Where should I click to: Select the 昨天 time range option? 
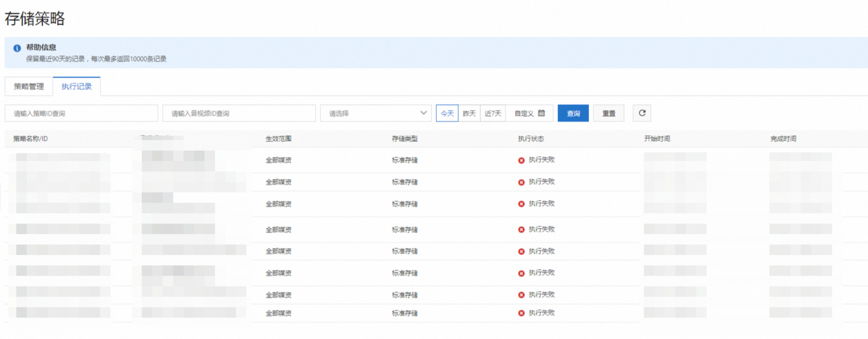[x=469, y=113]
